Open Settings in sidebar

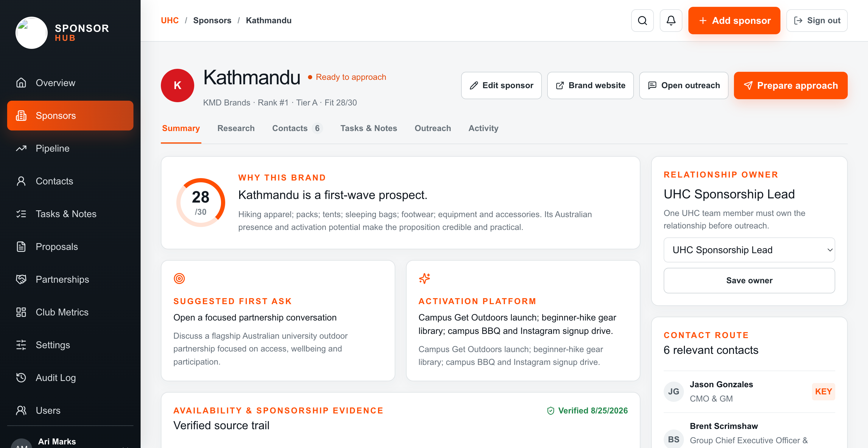pos(70,345)
